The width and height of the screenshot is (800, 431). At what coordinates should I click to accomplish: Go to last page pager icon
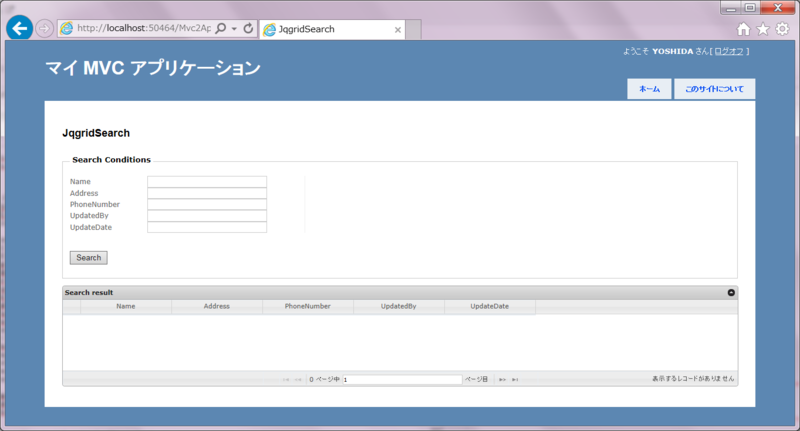[x=515, y=379]
